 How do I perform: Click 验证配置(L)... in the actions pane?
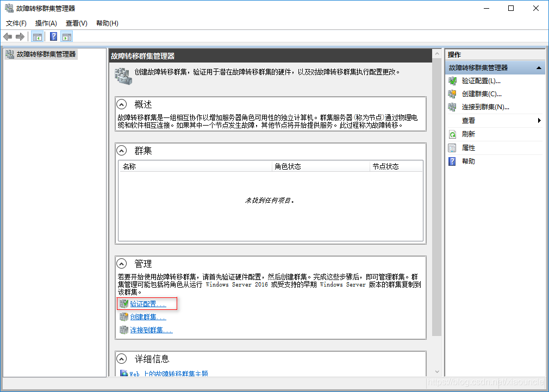click(481, 81)
